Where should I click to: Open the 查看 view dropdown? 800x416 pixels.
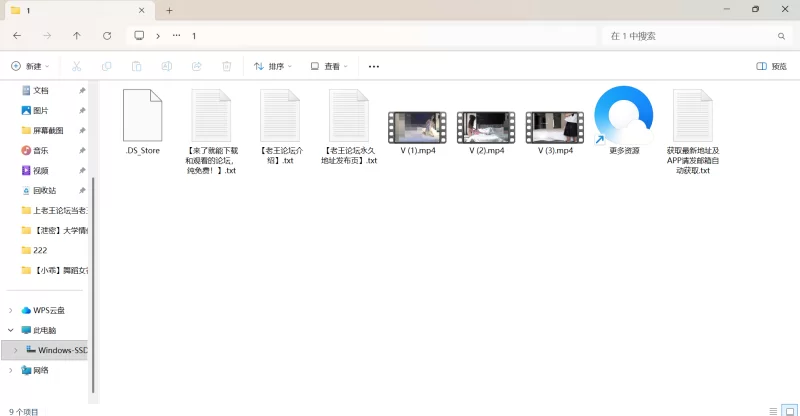[x=329, y=66]
